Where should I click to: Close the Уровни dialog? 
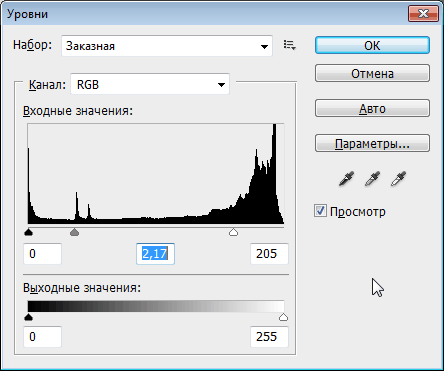pyautogui.click(x=423, y=14)
